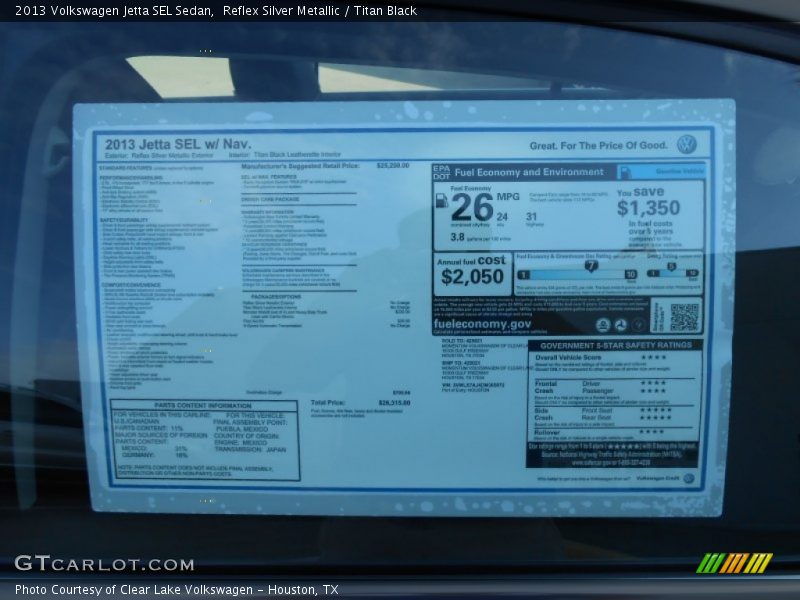Click the '3.8 gallons per 100 miles' text

point(480,237)
